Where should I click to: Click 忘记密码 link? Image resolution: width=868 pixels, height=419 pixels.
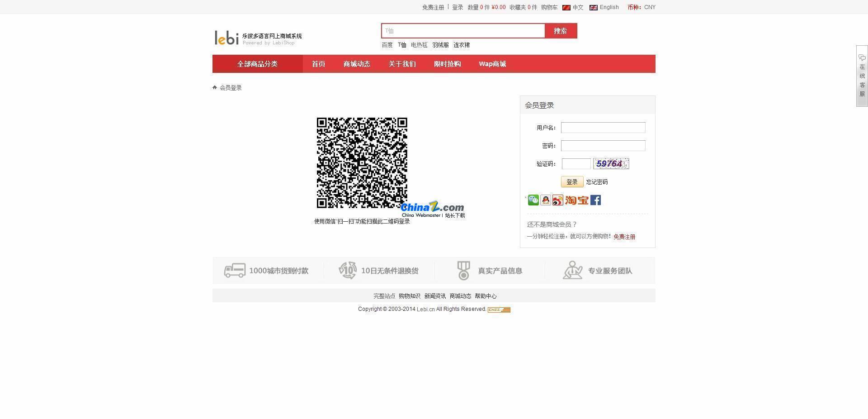[x=597, y=182]
